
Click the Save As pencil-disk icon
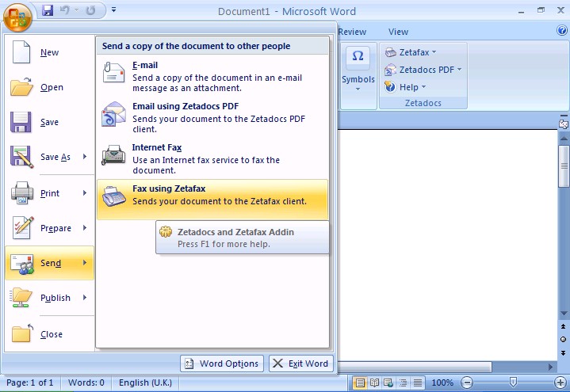pyautogui.click(x=22, y=157)
